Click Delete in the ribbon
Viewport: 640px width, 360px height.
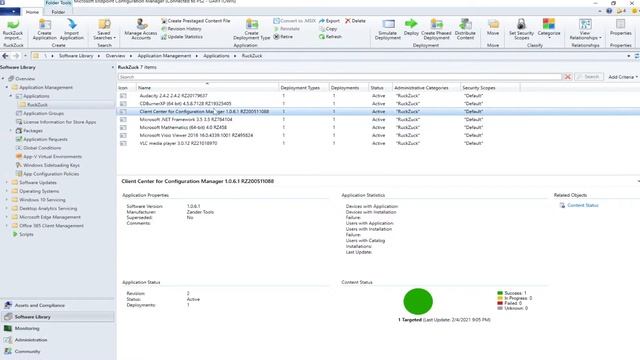point(355,21)
